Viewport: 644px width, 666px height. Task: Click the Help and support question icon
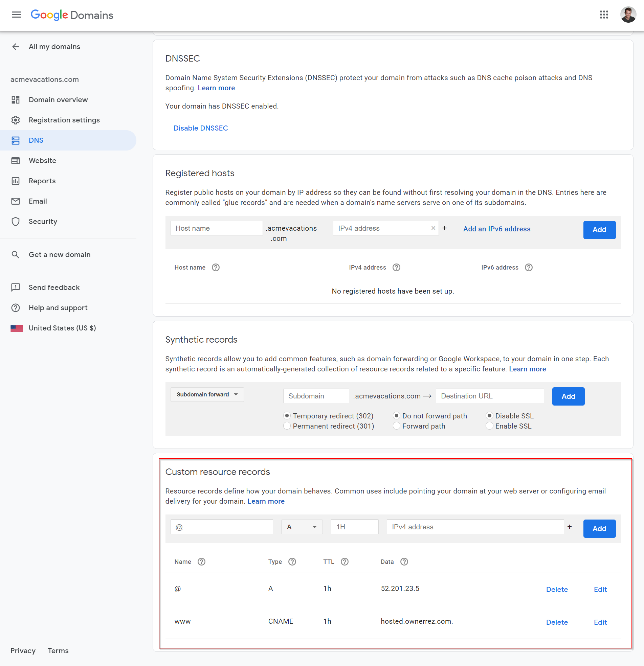pos(16,308)
